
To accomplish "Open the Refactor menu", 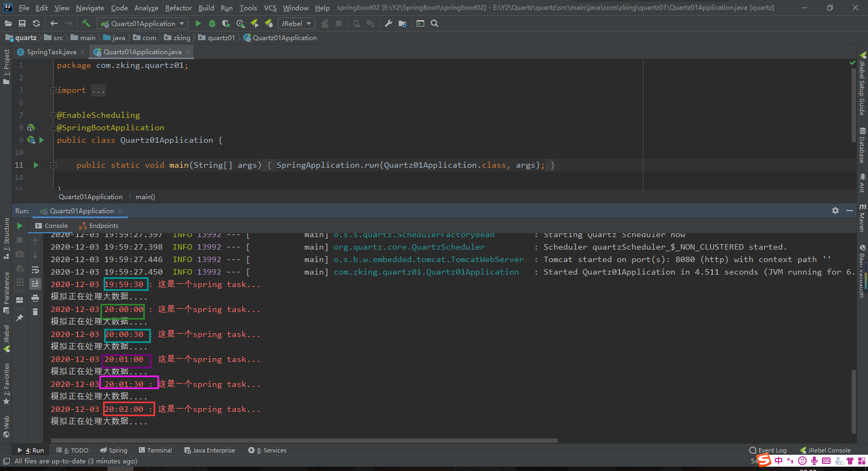I will [x=178, y=8].
